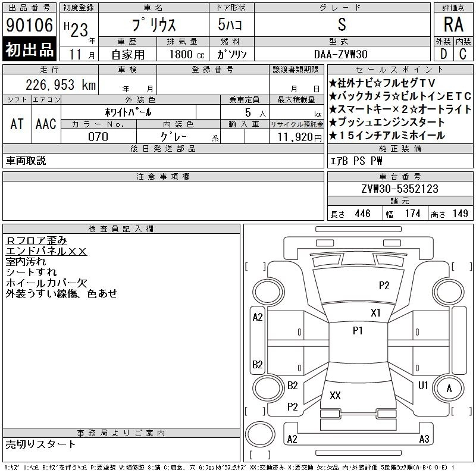Screen dimensions: 476x476
Task: Click the wheel circle marked A
Action: pos(449,389)
